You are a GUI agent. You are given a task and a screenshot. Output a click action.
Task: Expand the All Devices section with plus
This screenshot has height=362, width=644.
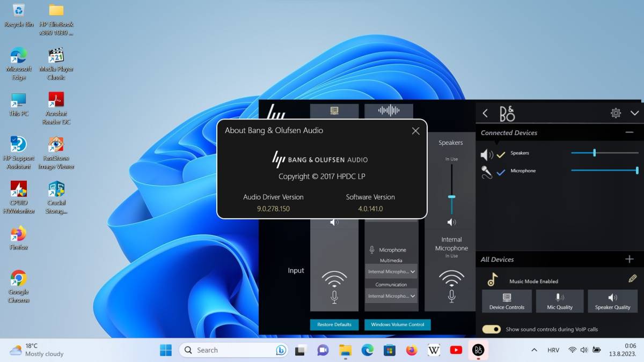(630, 259)
